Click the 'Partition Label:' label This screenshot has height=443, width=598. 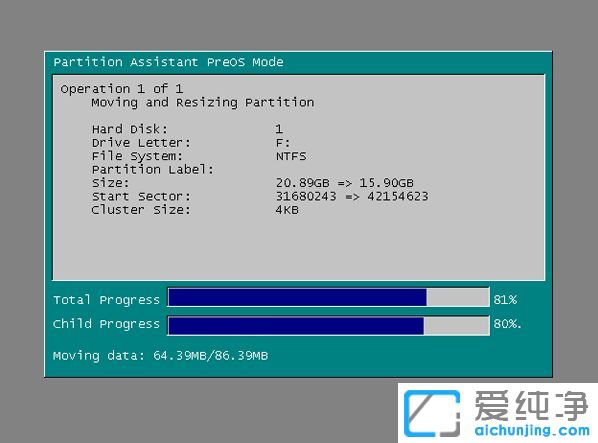tap(153, 169)
